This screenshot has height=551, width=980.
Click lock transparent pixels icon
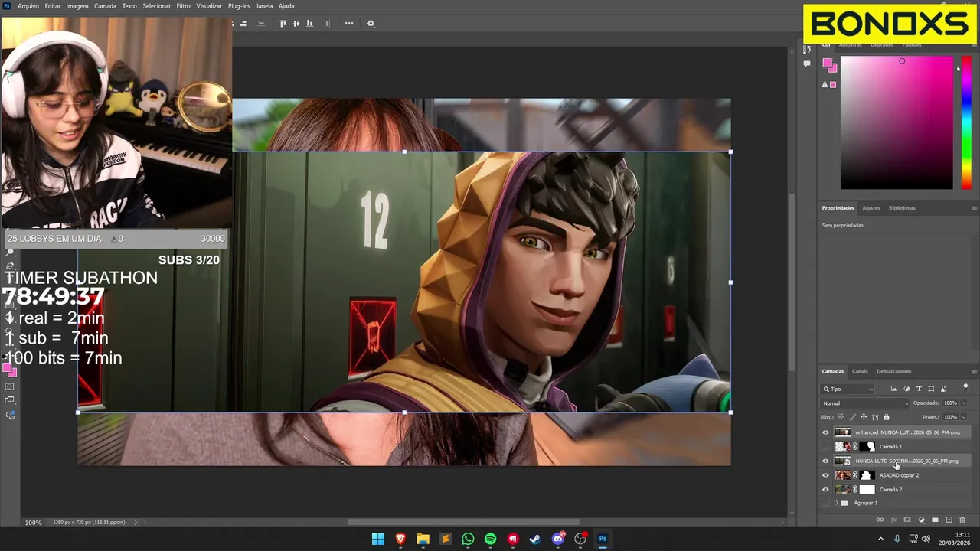[x=841, y=417]
